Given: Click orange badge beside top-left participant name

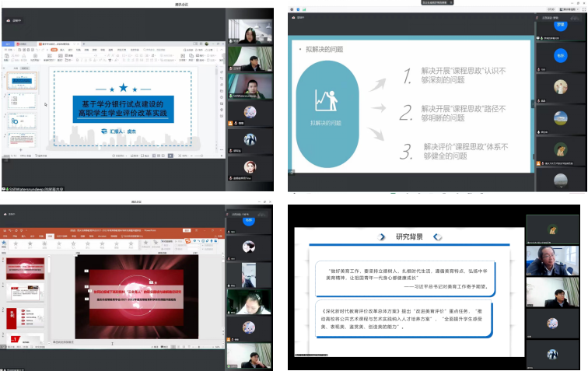Looking at the screenshot, I should point(232,123).
